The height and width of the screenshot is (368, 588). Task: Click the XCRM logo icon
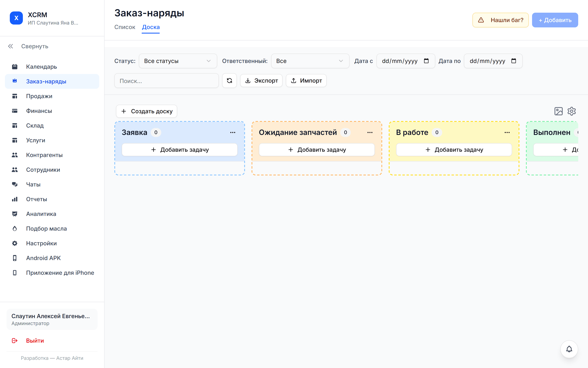tap(16, 18)
